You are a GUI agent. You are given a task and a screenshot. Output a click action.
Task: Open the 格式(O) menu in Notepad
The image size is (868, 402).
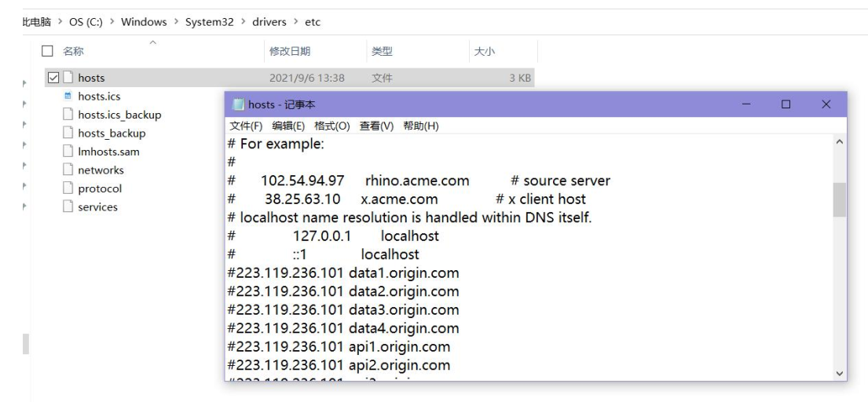[x=332, y=126]
